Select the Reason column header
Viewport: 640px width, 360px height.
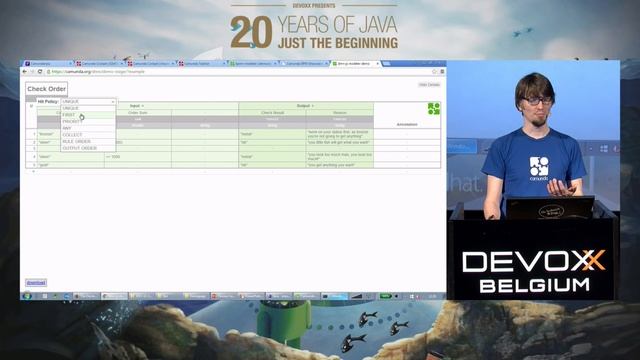click(x=340, y=112)
